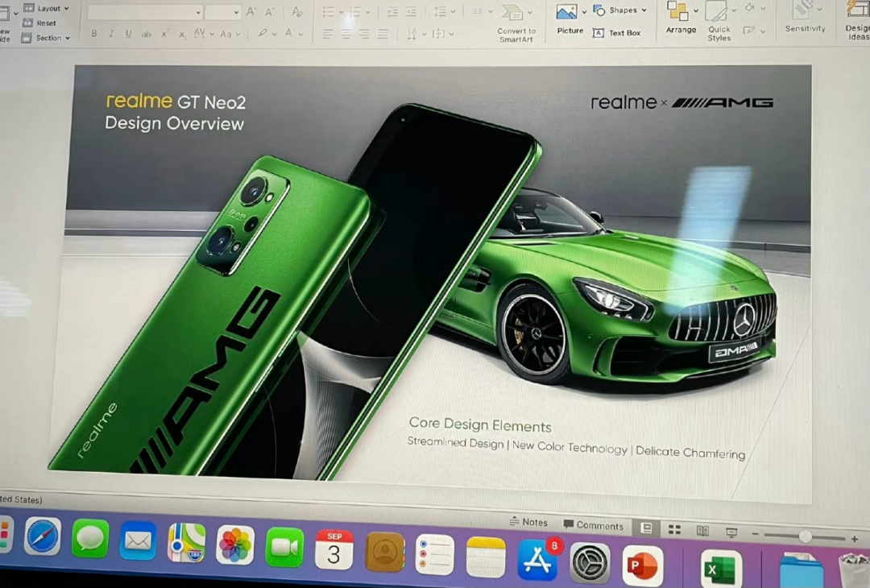Apply strikethrough formatting

point(146,35)
